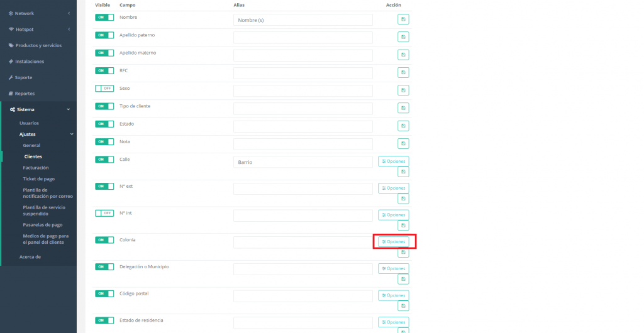Toggle the N° ext visibility switch

pos(104,186)
